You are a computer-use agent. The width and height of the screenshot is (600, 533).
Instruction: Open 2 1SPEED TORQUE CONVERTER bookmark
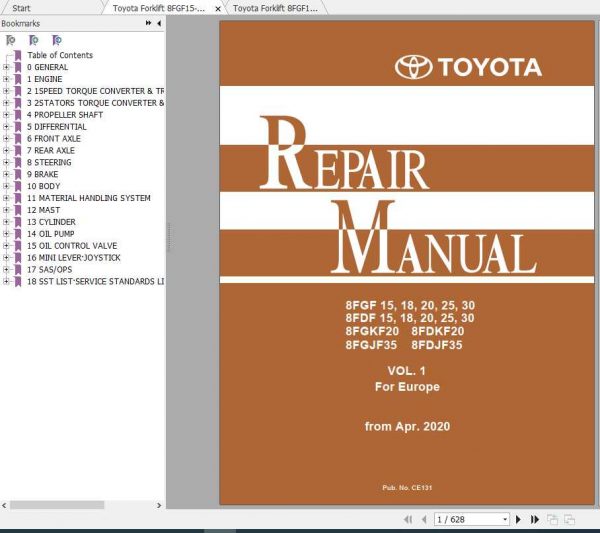95,91
